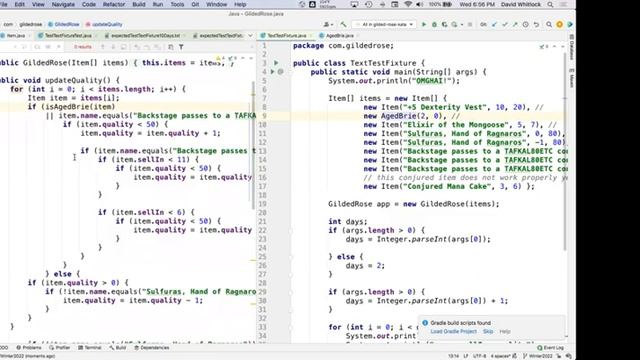
Task: Open the Dependencies tool window
Action: click(x=151, y=348)
